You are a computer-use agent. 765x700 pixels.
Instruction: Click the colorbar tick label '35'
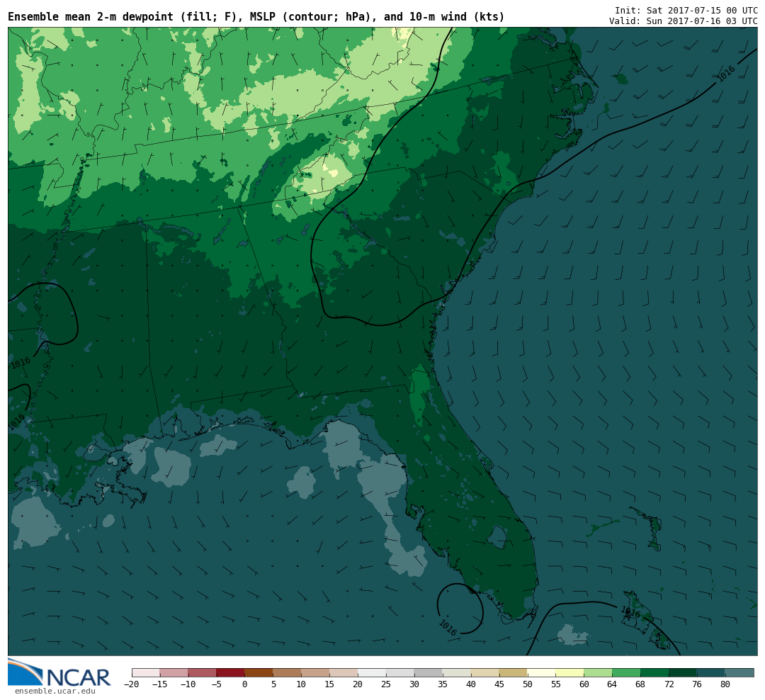443,684
